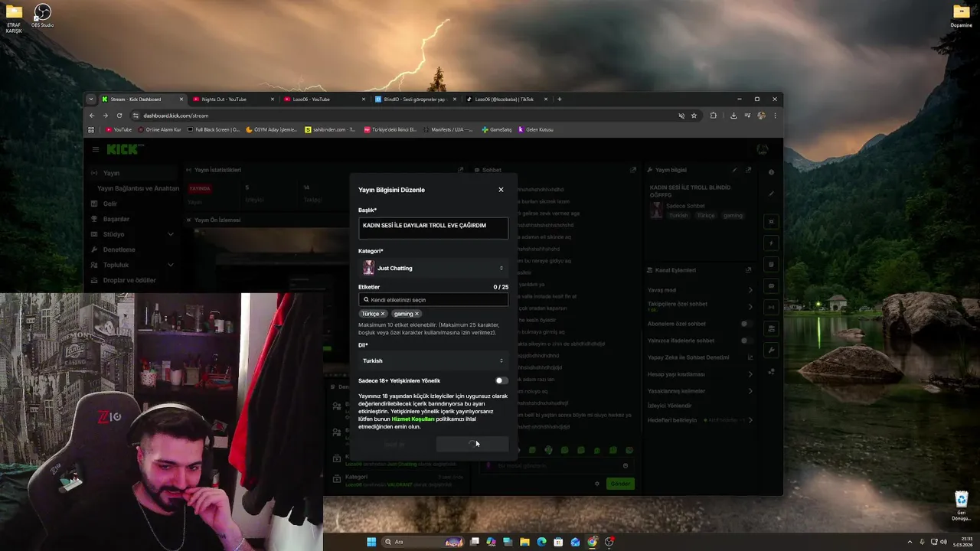Edit the Başlık title text field

pos(433,227)
